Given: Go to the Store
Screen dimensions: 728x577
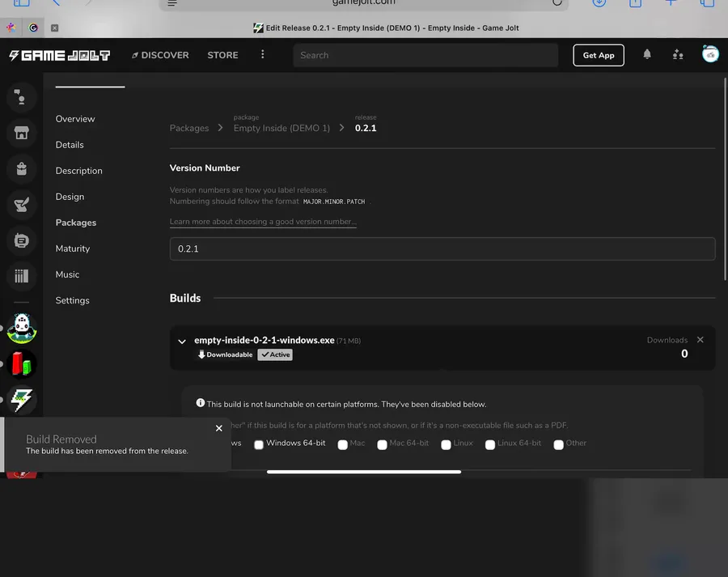Looking at the screenshot, I should point(223,55).
